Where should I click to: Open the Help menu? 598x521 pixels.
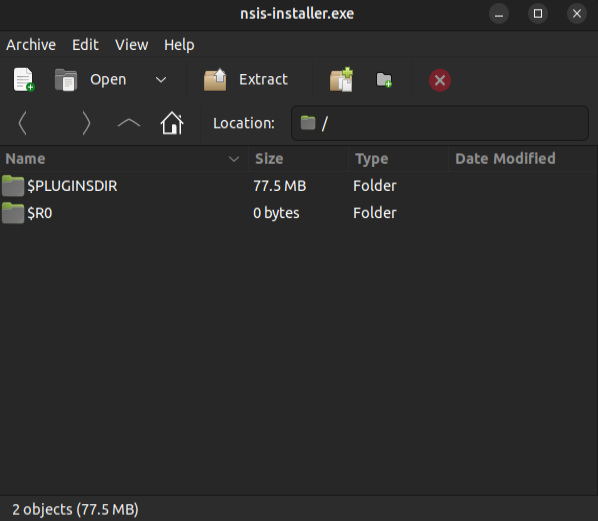179,45
